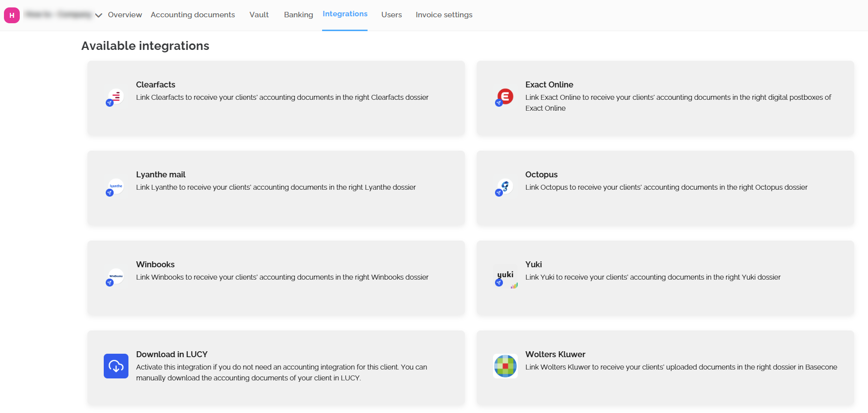Screen dimensions: 868x413
Task: Open the Overview tab
Action: 125,15
